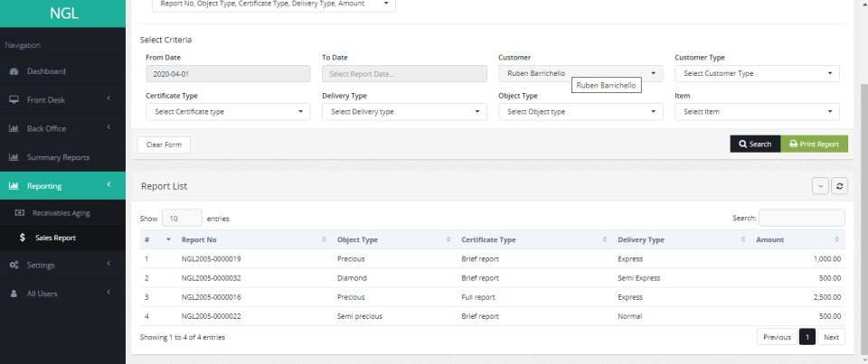The image size is (868, 364).
Task: Open the Select Customer Type dropdown
Action: tap(757, 73)
